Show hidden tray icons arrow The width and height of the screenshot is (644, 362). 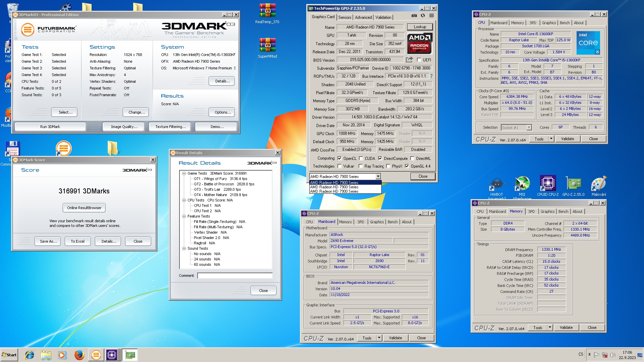coord(589,355)
